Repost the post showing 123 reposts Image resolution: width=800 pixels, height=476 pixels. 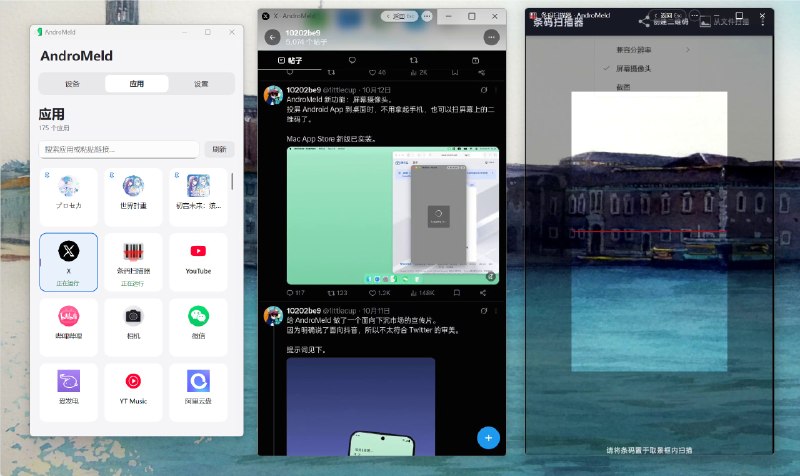coord(337,293)
